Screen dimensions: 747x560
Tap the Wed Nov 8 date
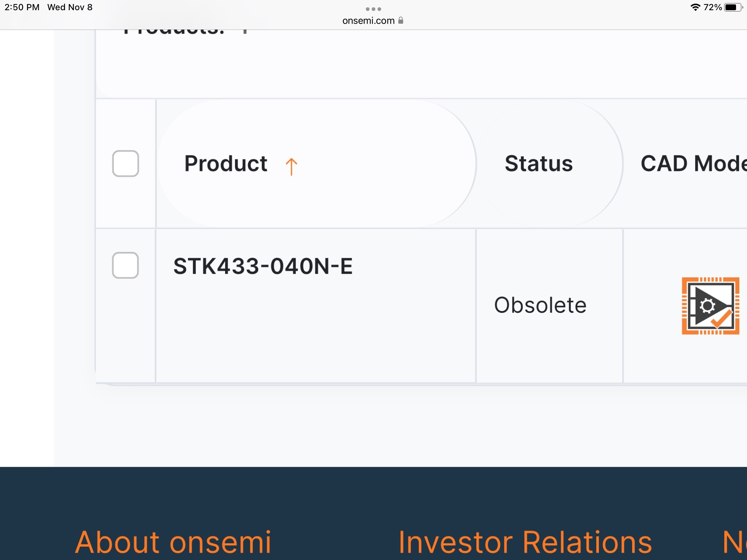[x=70, y=7]
